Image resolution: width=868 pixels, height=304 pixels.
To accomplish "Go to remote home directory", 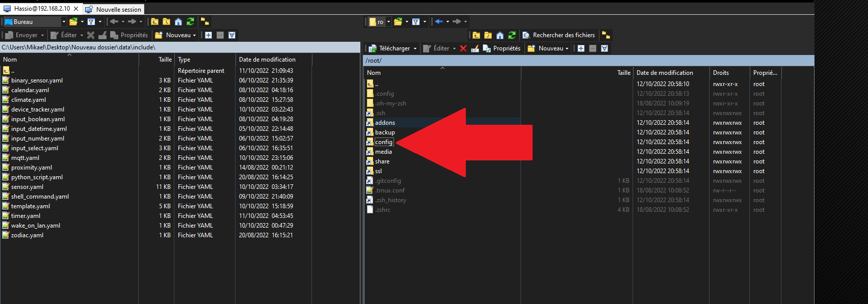I will pos(500,35).
